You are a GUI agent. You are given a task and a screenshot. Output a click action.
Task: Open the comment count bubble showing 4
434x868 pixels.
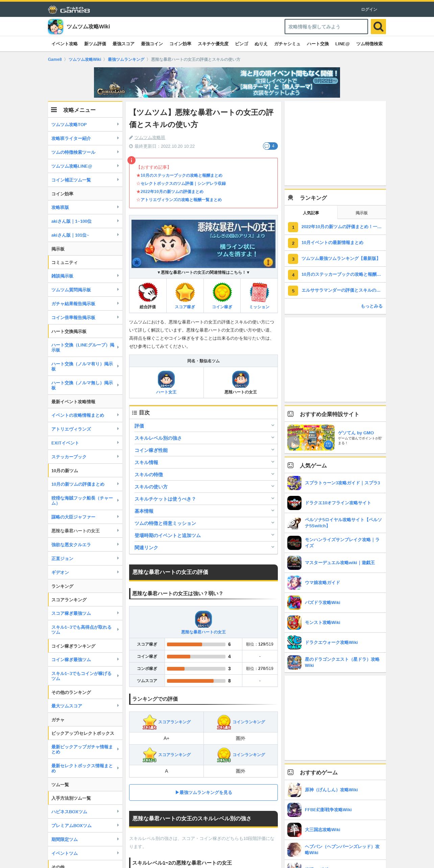(270, 146)
